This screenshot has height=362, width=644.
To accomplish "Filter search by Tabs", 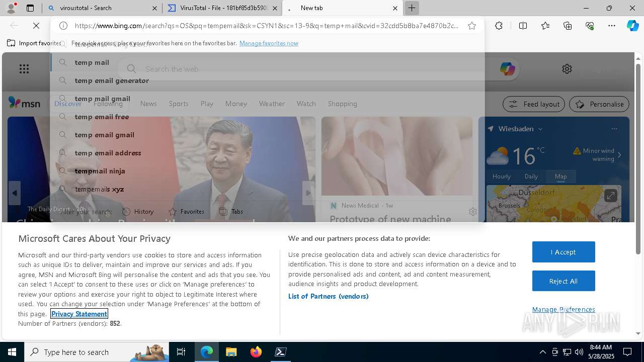I will [231, 212].
